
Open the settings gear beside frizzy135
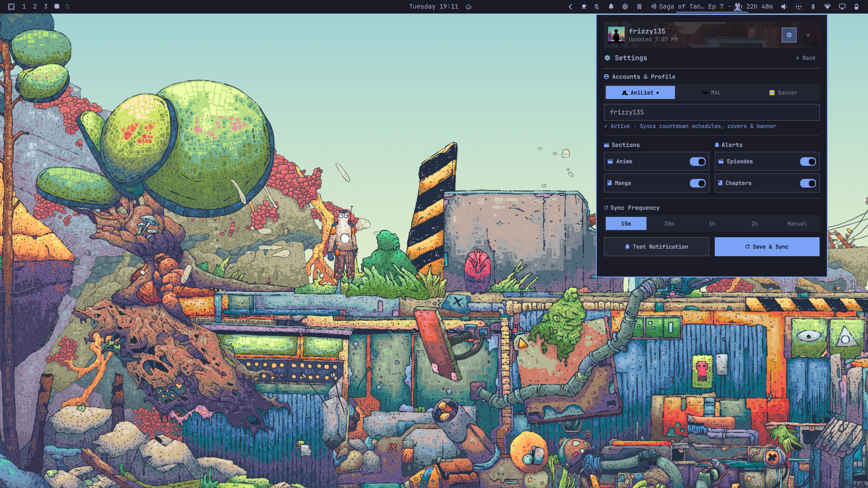789,35
